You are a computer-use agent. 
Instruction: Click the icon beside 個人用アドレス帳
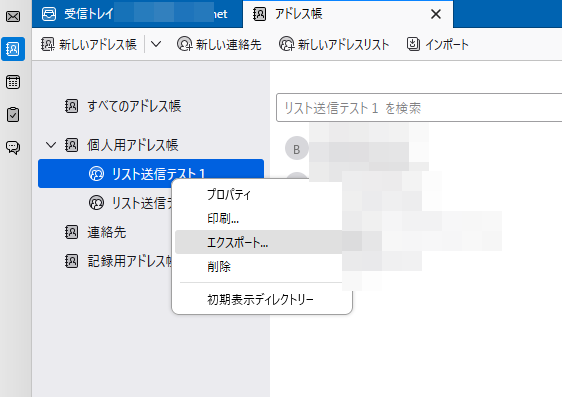[71, 145]
